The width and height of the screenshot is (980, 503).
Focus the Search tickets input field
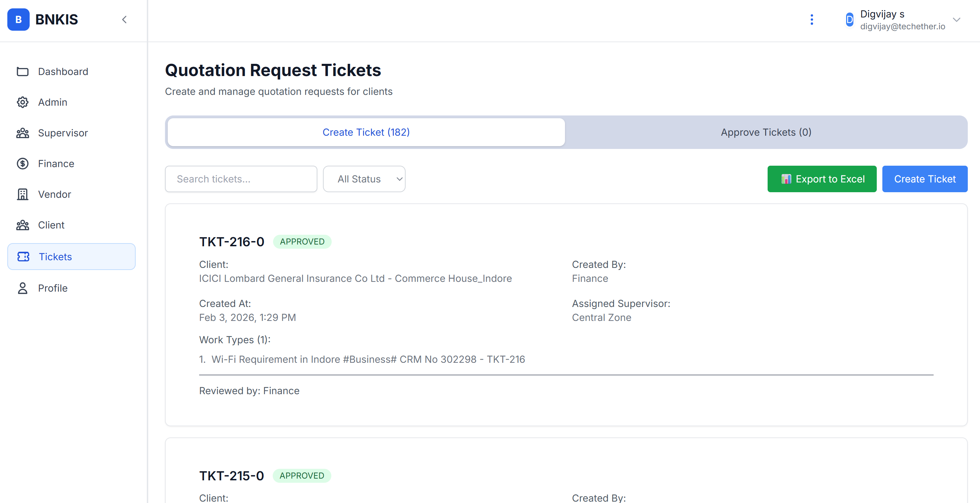point(241,179)
